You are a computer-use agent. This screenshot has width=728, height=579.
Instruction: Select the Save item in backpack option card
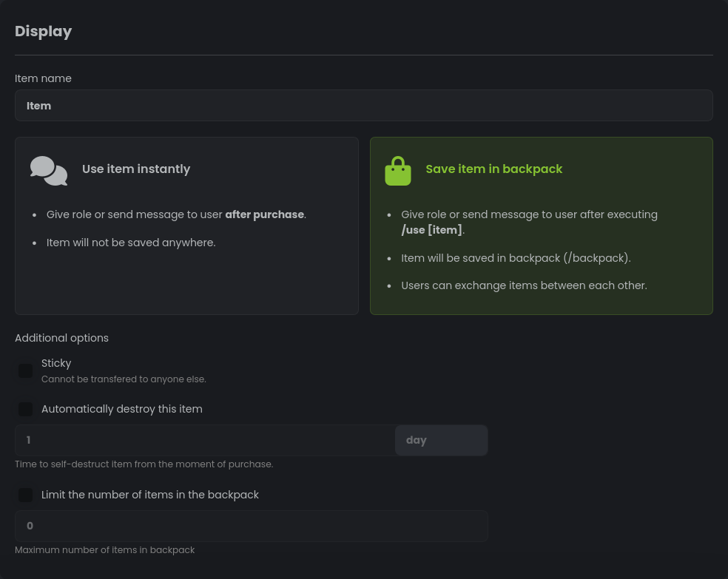pyautogui.click(x=542, y=226)
